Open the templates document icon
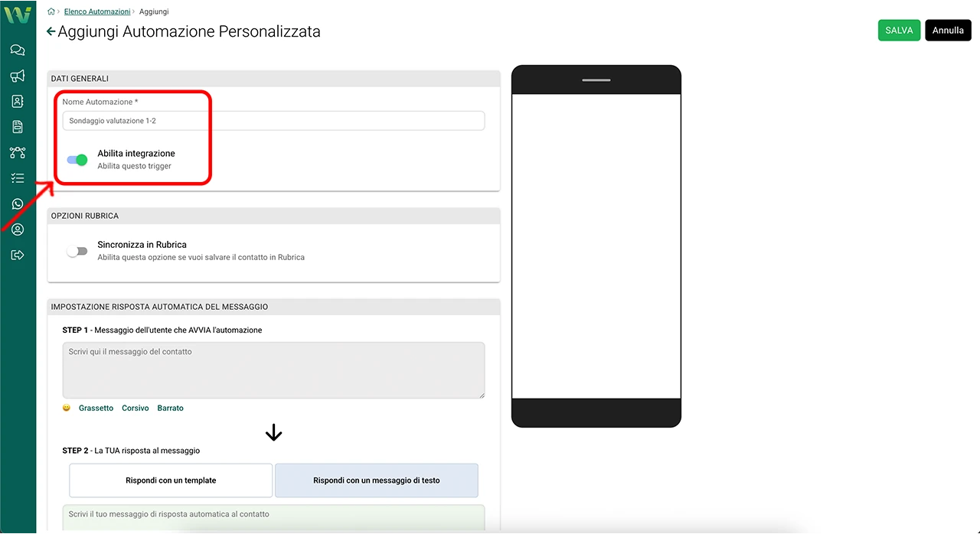Screen dimensions: 980x534 point(18,127)
